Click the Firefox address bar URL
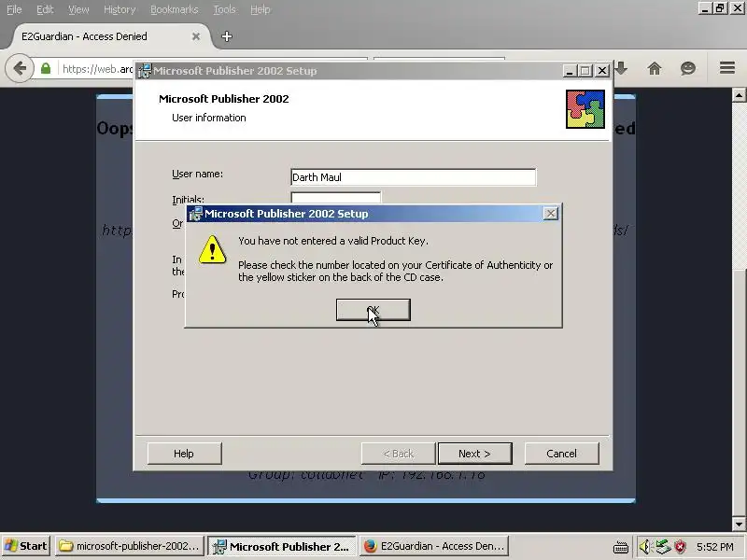 point(98,69)
